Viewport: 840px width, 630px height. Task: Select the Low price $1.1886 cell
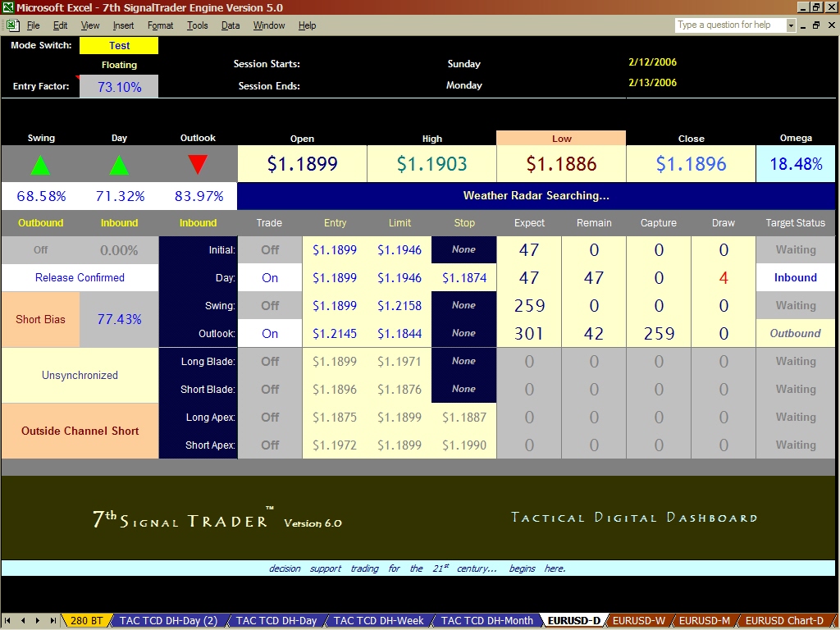point(561,163)
